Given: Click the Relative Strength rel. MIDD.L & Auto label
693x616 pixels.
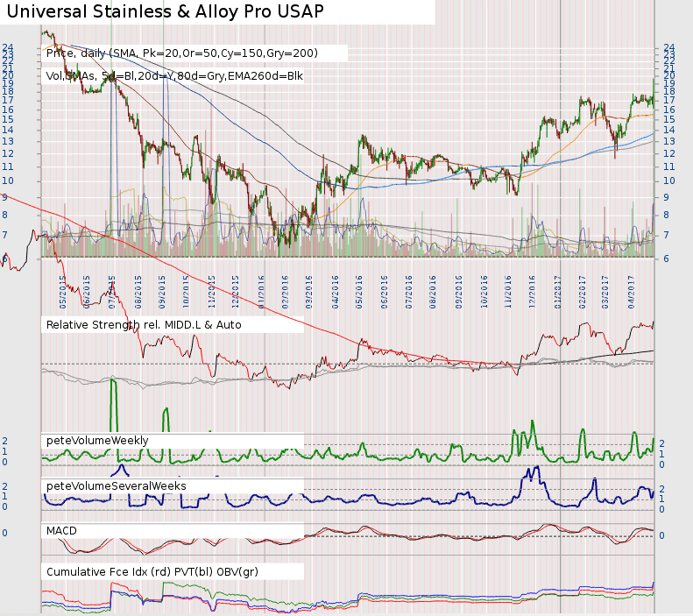Looking at the screenshot, I should point(144,325).
